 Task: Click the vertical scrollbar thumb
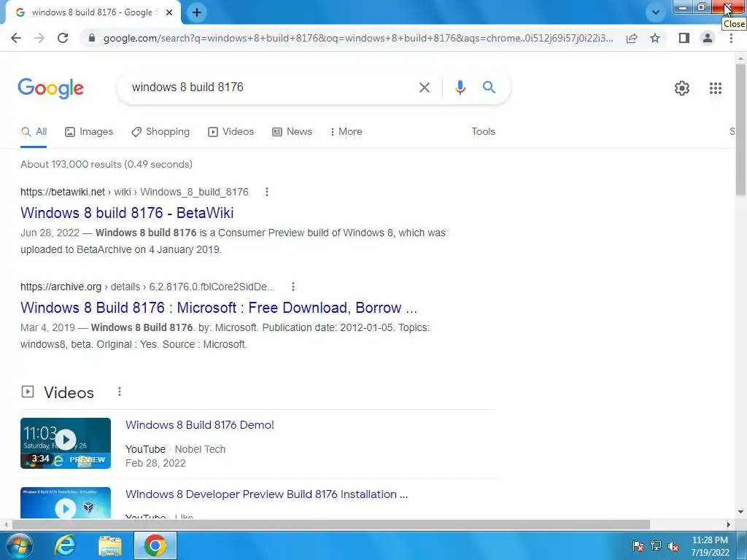[740, 128]
